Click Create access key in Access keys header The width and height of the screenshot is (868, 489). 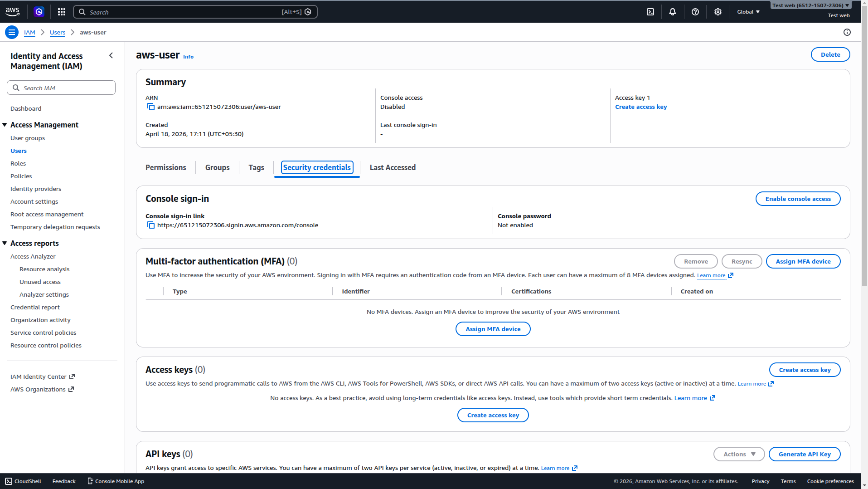coord(805,370)
